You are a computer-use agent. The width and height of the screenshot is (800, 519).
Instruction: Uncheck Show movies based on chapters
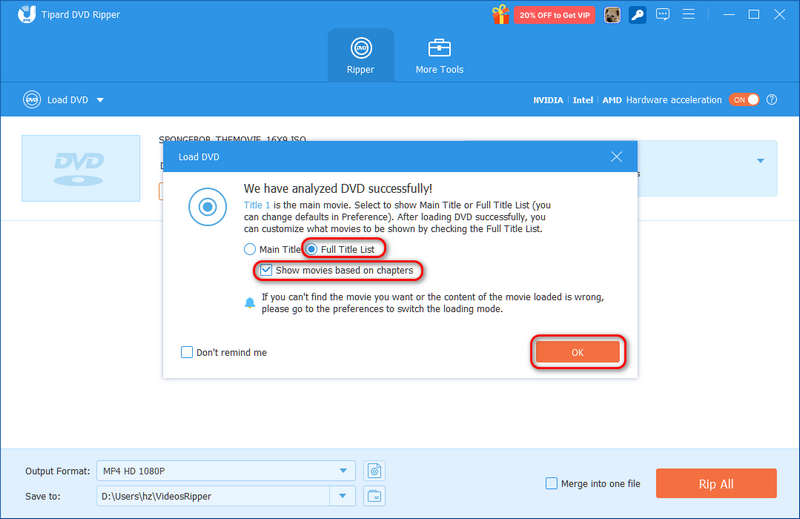pyautogui.click(x=266, y=270)
